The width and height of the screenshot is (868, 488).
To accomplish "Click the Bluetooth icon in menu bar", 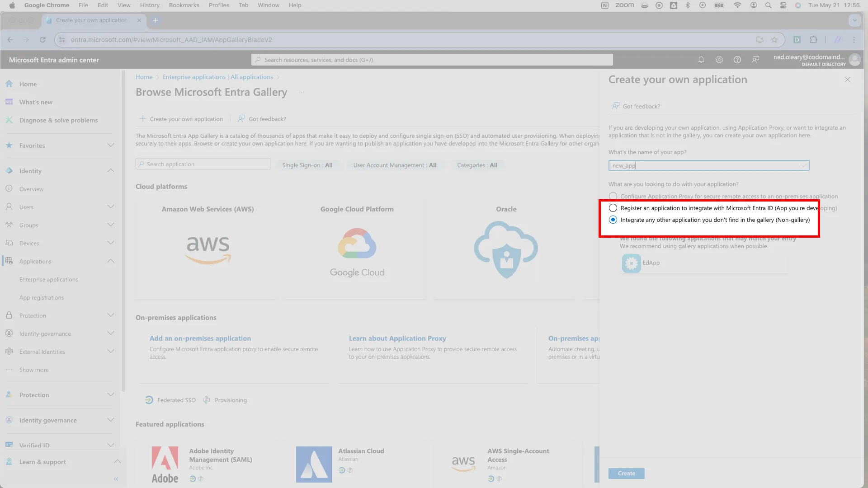I will tap(688, 5).
